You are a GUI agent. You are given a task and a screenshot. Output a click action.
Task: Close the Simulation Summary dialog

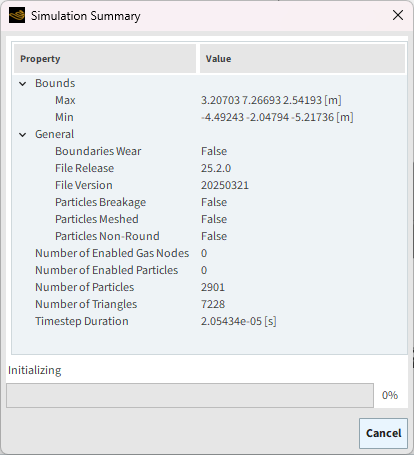398,15
